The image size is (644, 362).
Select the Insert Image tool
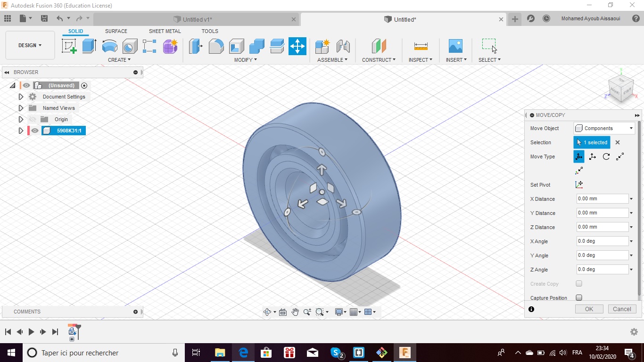[x=455, y=46]
